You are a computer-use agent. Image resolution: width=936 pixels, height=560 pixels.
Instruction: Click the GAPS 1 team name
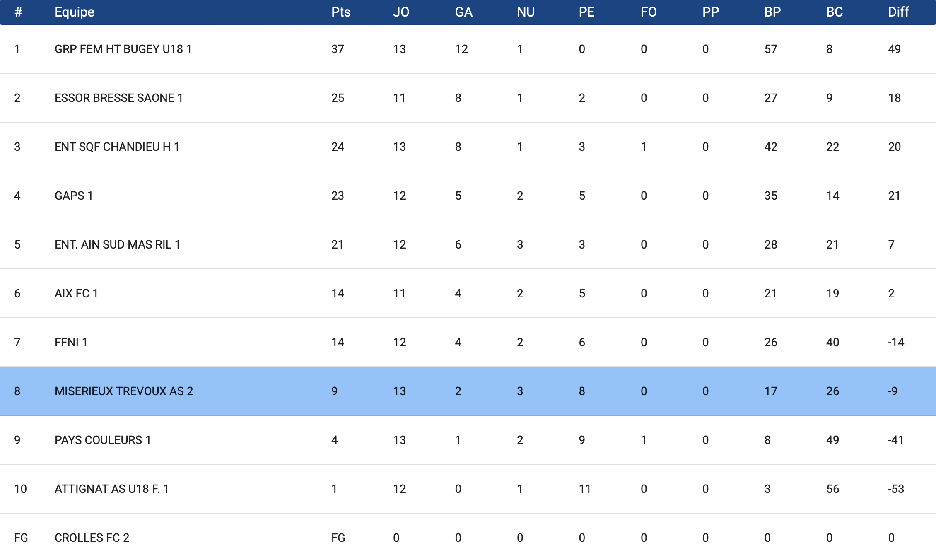[x=74, y=196]
